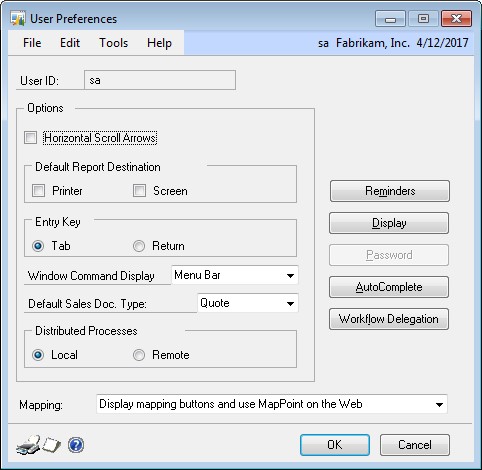
Task: Choose Local distributed processes
Action: [38, 355]
